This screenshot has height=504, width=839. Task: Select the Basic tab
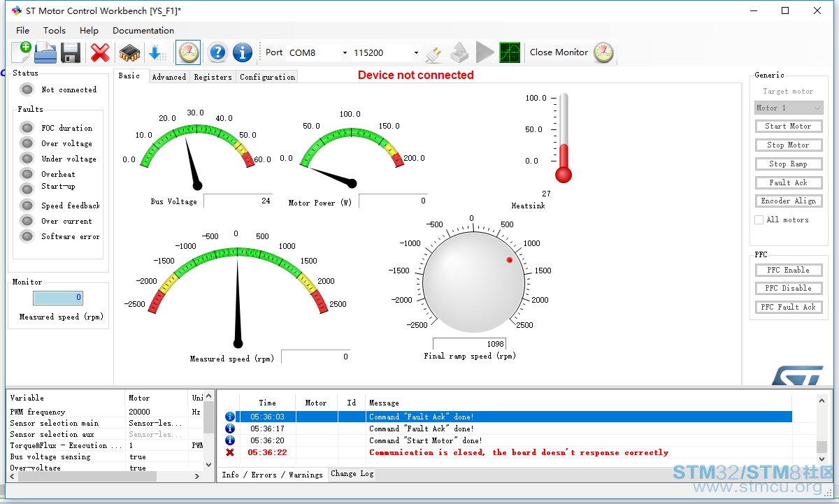point(129,75)
